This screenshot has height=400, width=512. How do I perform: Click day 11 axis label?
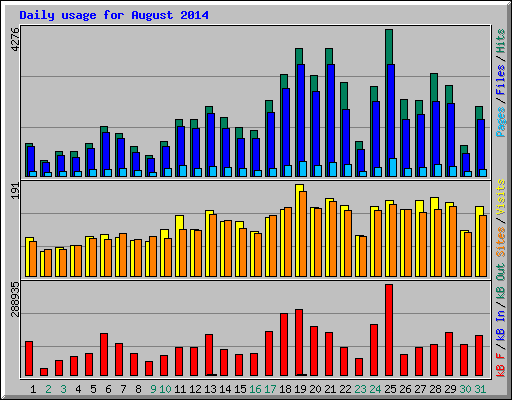tap(180, 389)
